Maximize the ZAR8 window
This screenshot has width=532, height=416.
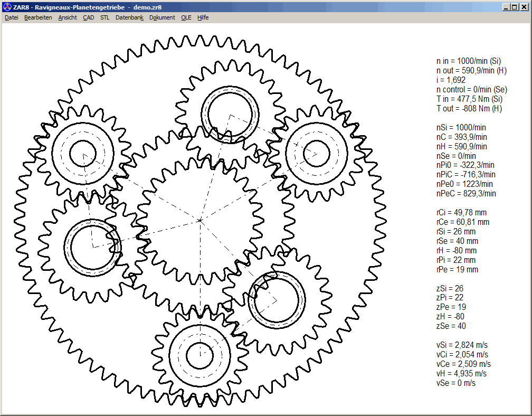coord(515,7)
